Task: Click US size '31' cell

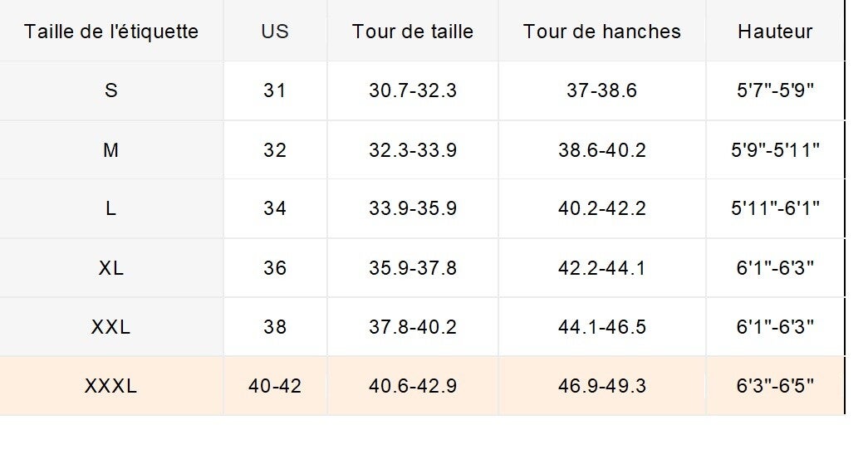Action: pyautogui.click(x=275, y=90)
